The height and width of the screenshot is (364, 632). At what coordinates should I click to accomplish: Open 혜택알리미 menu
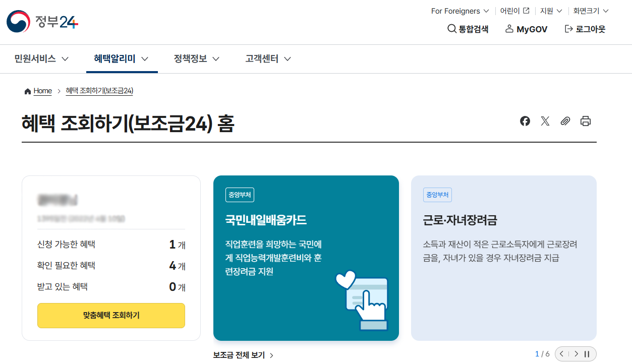point(121,58)
